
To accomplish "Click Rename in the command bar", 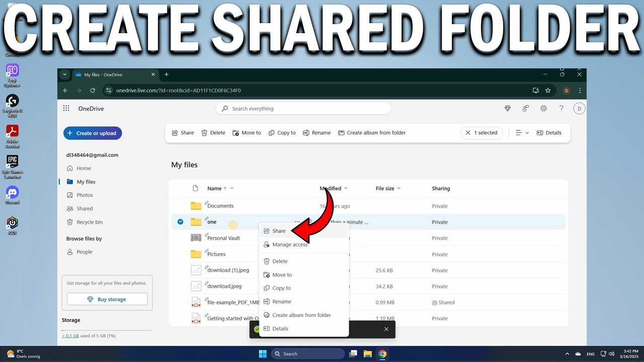I will pyautogui.click(x=316, y=133).
